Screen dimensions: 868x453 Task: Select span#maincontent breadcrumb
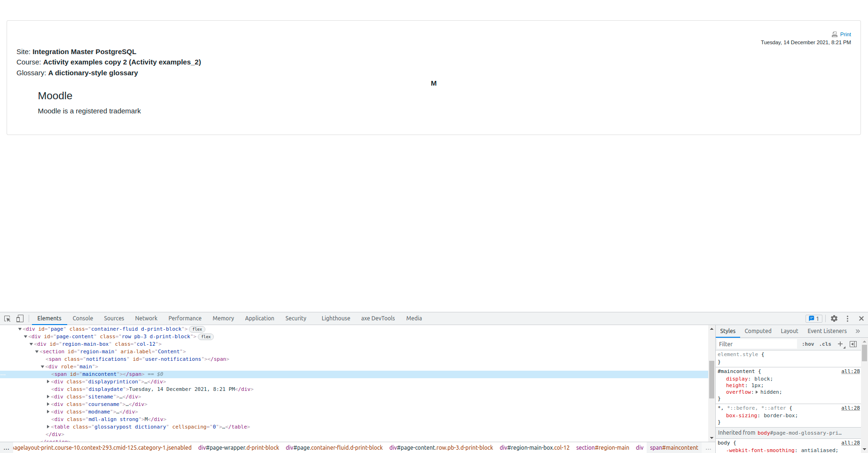674,448
